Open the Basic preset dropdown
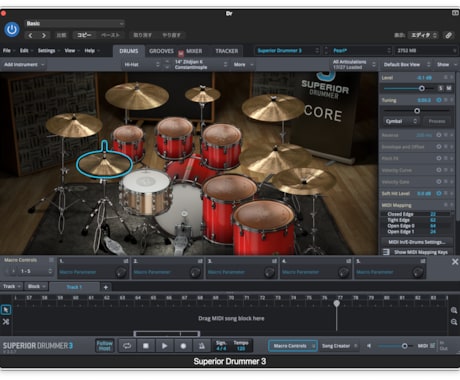460x380 pixels. point(75,24)
